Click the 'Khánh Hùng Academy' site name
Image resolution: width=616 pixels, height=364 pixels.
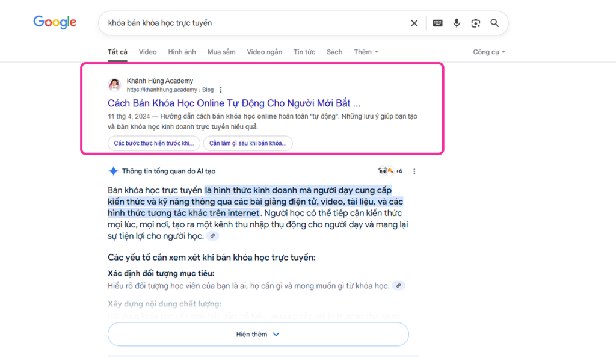(160, 81)
